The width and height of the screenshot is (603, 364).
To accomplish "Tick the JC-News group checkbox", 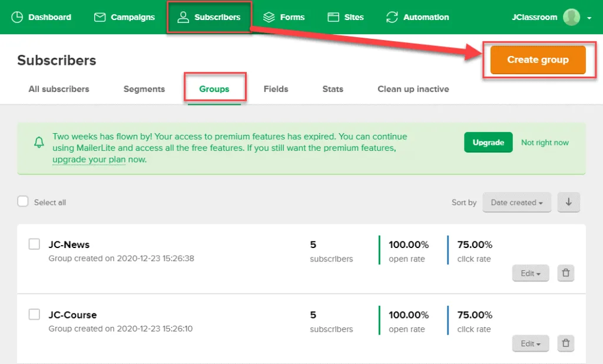I will pyautogui.click(x=34, y=244).
